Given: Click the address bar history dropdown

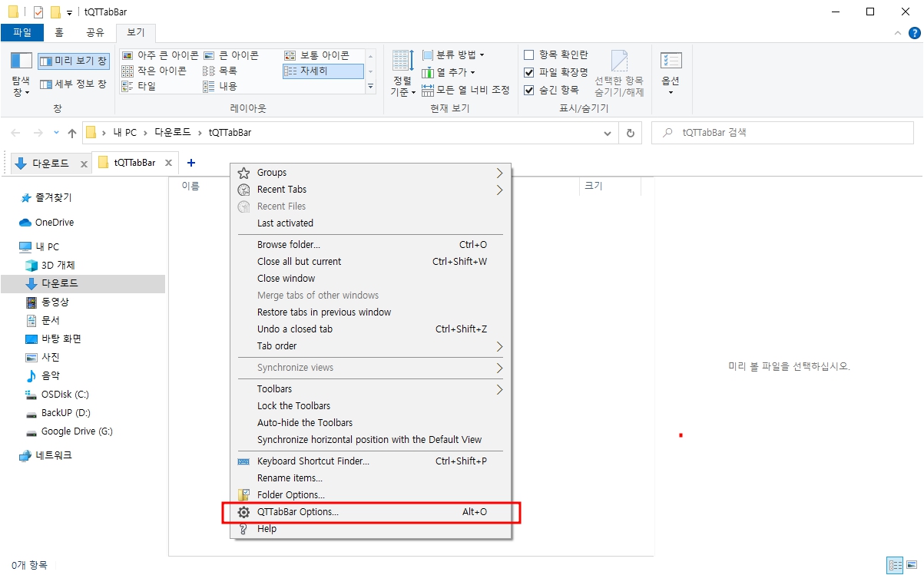Looking at the screenshot, I should [x=608, y=133].
